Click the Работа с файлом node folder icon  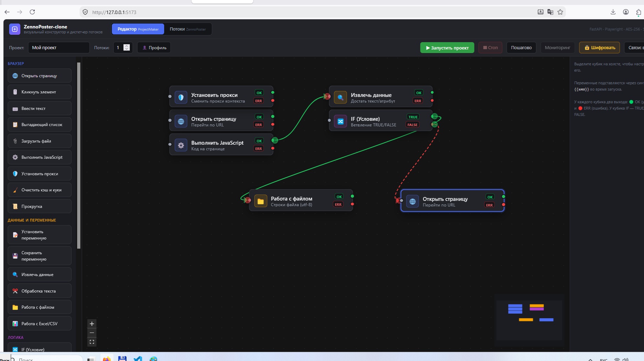tap(261, 201)
